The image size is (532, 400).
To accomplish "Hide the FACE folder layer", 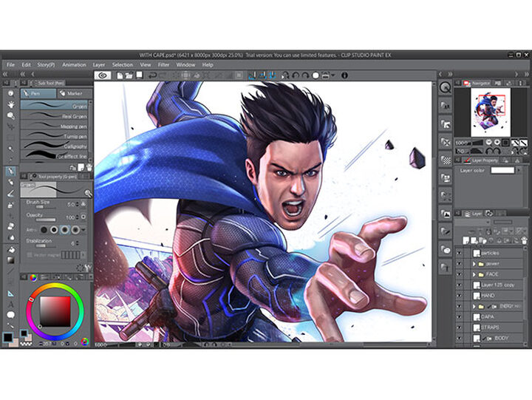I will click(x=459, y=274).
